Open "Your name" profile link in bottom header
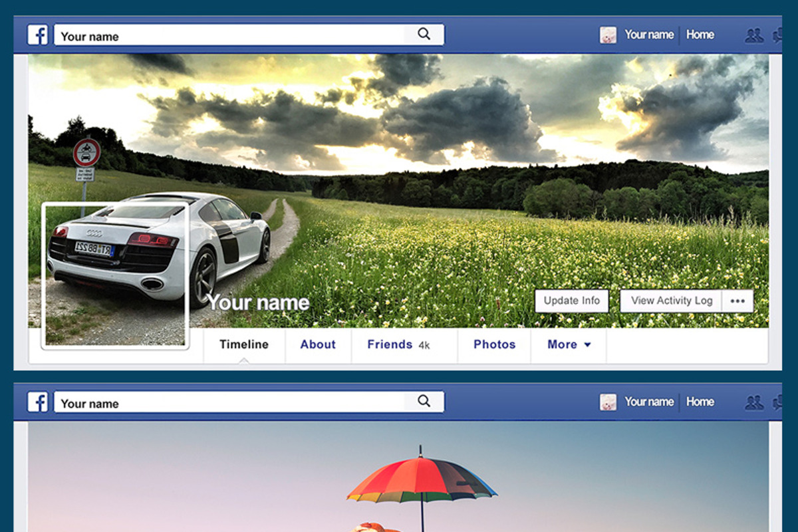Viewport: 798px width, 532px height. click(x=649, y=402)
